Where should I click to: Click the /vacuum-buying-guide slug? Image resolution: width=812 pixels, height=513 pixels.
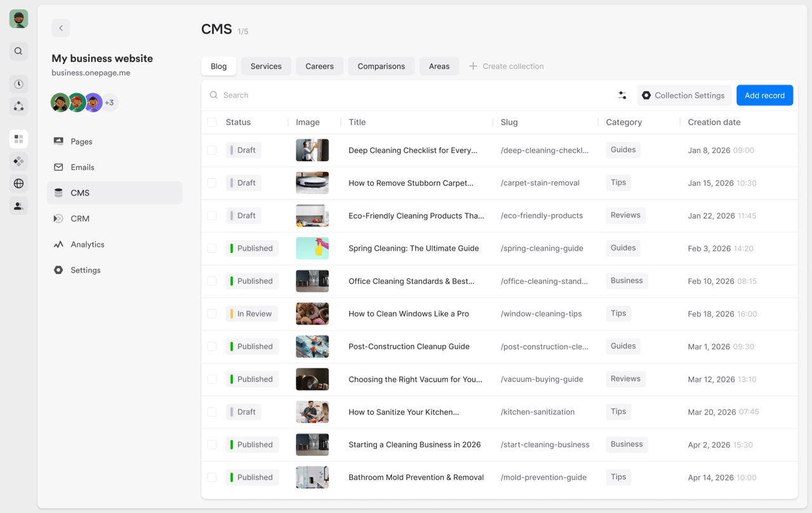(x=542, y=379)
